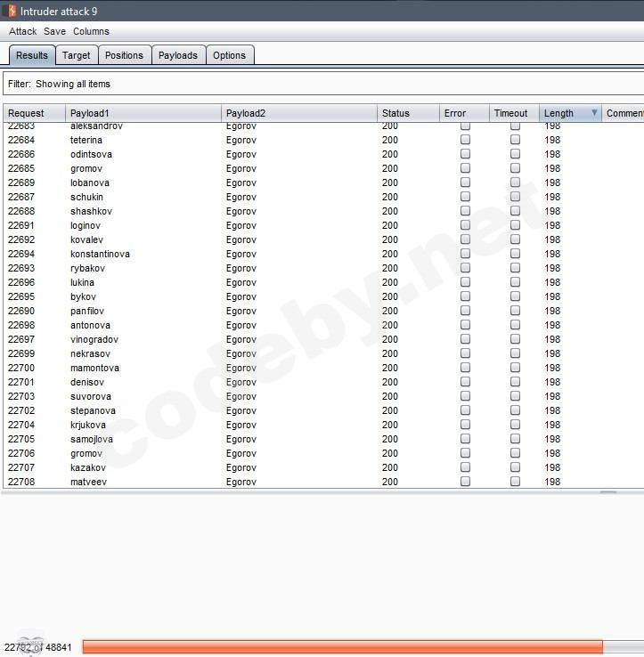Viewport: 644px width, 657px height.
Task: Select the rybakov payload cell
Action: click(87, 268)
